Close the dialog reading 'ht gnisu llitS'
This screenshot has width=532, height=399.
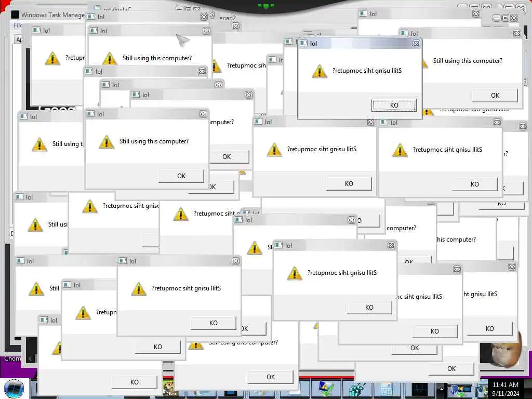tap(512, 267)
